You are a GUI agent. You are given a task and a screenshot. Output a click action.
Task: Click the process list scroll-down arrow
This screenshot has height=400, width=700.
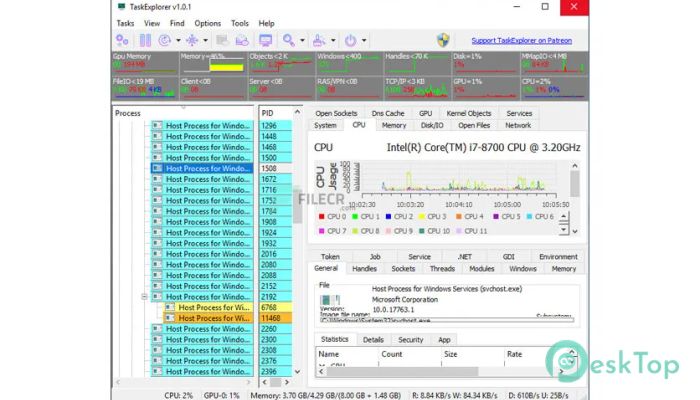[297, 371]
